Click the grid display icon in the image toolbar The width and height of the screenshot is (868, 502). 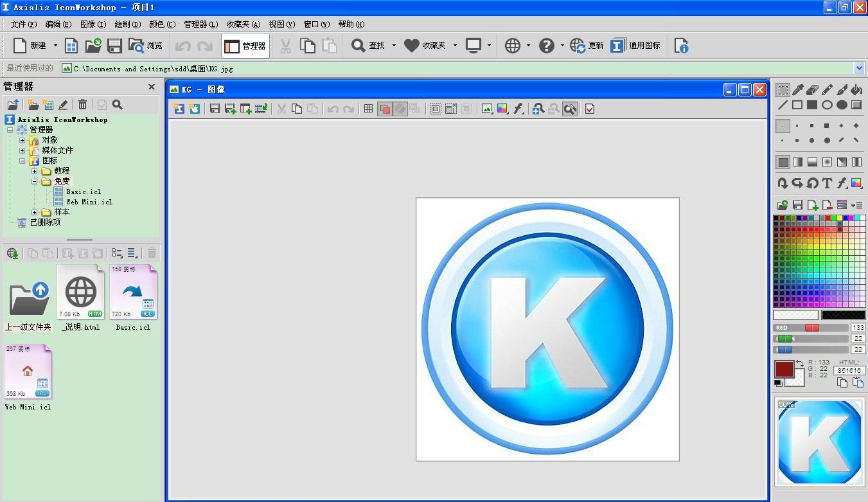(368, 109)
